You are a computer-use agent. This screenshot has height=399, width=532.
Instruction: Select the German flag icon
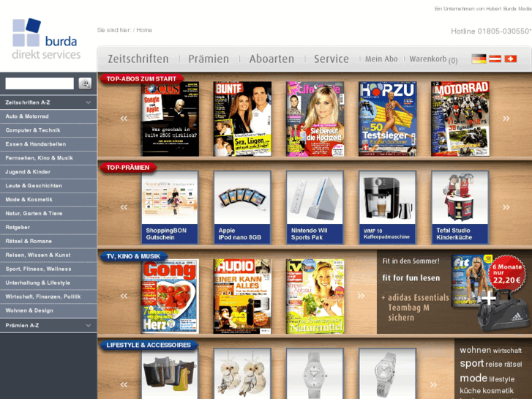(479, 59)
